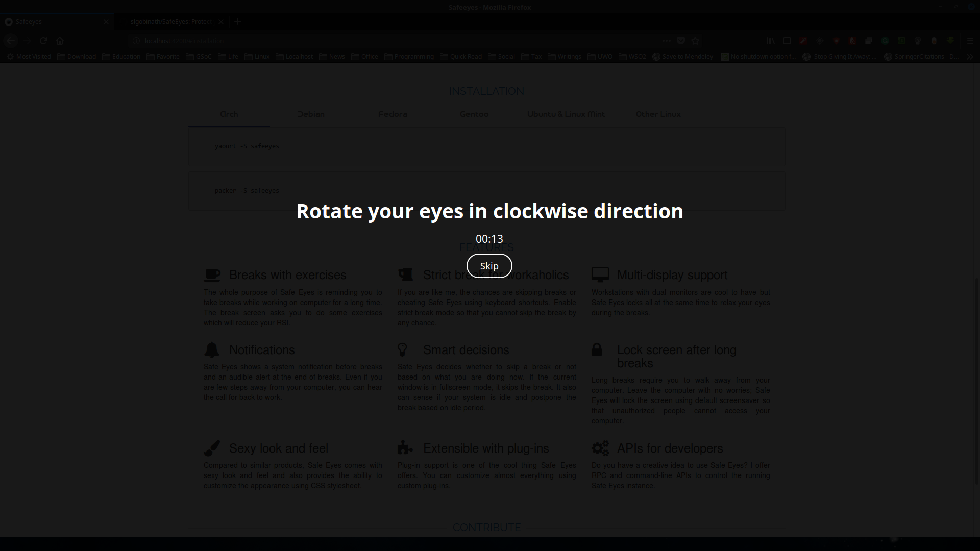
Task: Skip the current eye exercise break
Action: (489, 265)
